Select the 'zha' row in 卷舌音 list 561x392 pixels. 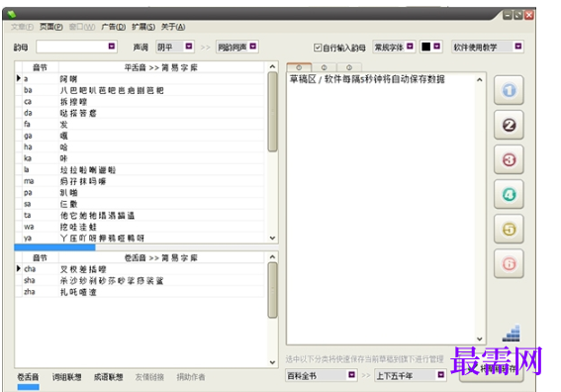click(x=140, y=292)
